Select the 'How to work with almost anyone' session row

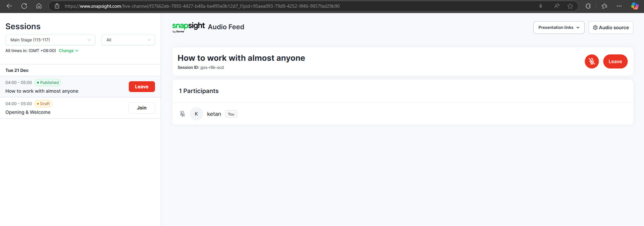pyautogui.click(x=42, y=91)
